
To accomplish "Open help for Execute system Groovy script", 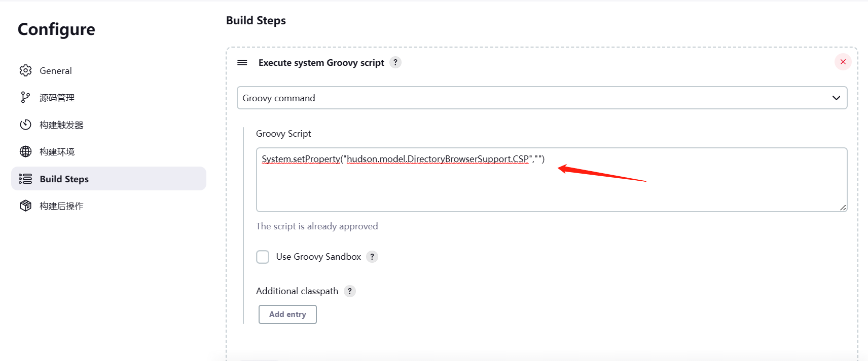I will 395,62.
